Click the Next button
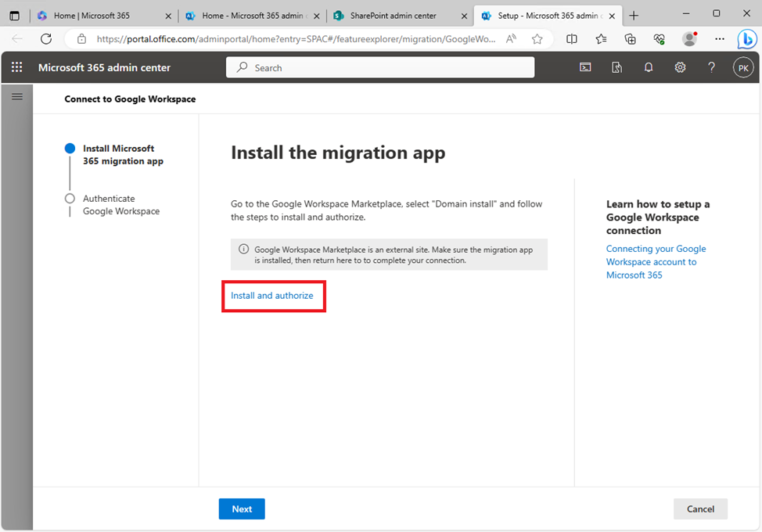Image resolution: width=762 pixels, height=532 pixels. (x=242, y=509)
